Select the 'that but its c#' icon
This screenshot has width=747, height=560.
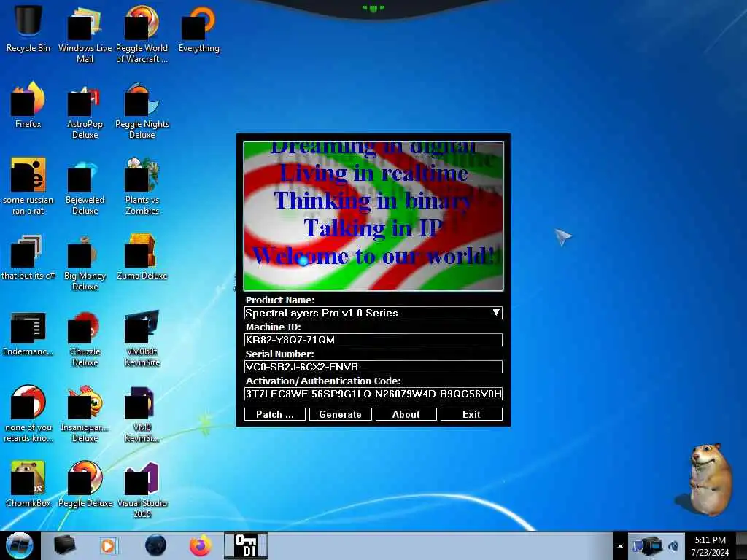pos(28,257)
